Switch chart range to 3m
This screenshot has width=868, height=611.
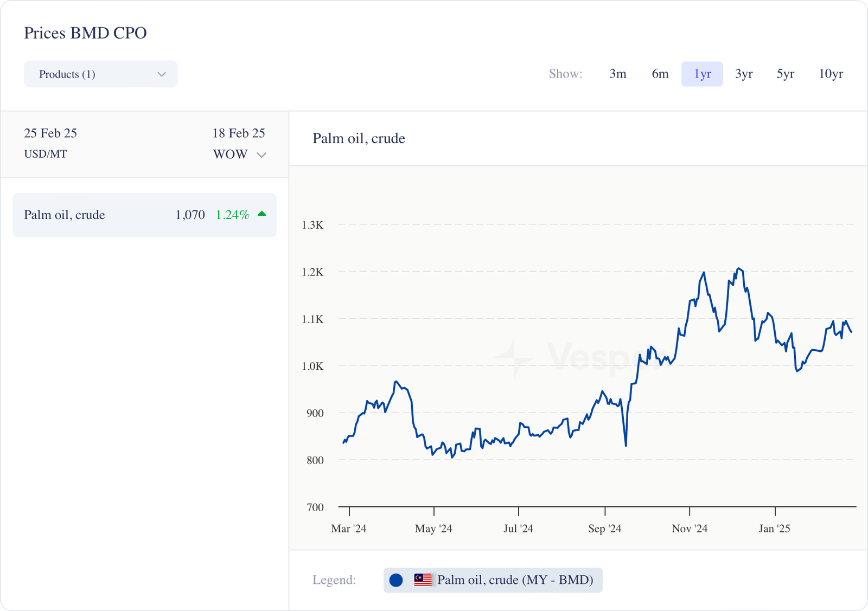click(x=617, y=74)
